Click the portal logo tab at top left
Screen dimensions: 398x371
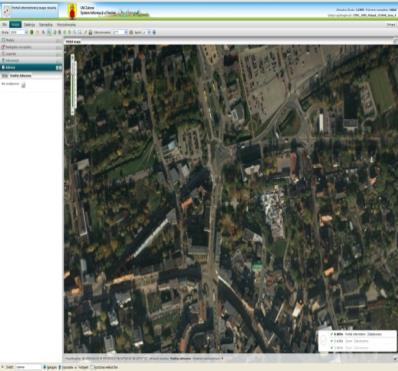[30, 11]
